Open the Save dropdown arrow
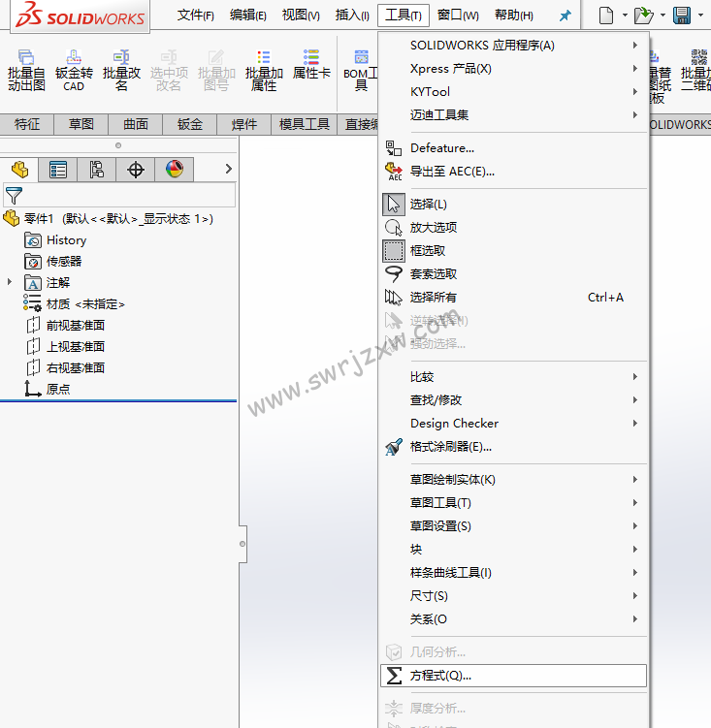Viewport: 711px width, 728px height. 700,16
